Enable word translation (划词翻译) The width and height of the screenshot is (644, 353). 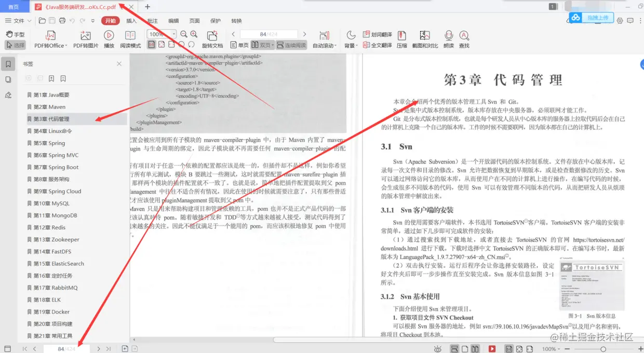(x=377, y=34)
